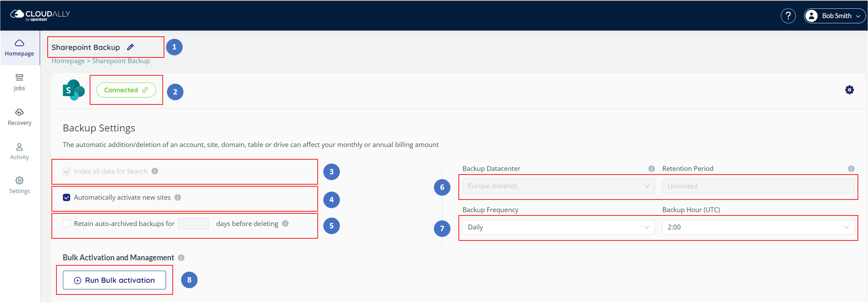Open the gear settings icon on backup card

coord(849,90)
